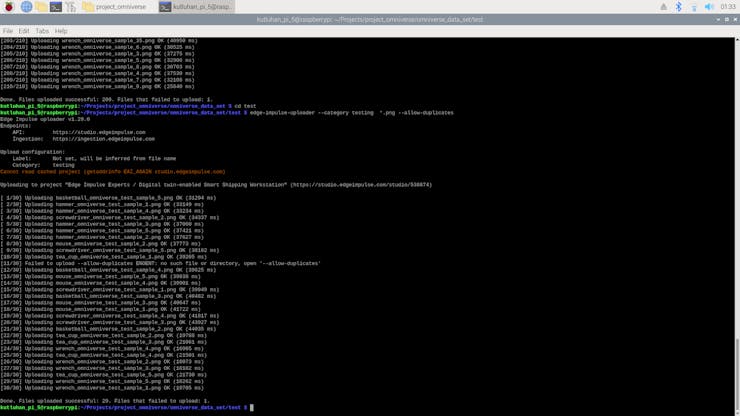Click the '[30/30] Uploading wrench' test sample line
The width and height of the screenshot is (740, 416).
(x=102, y=388)
